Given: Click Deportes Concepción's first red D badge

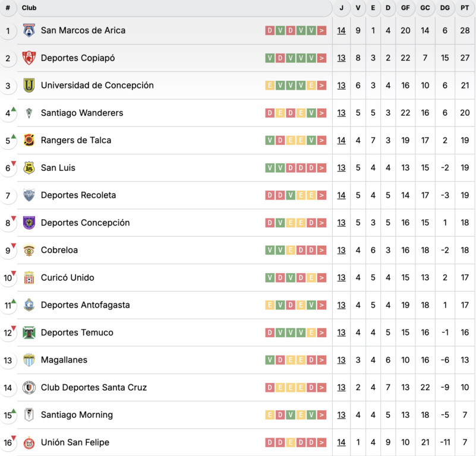Looking at the screenshot, I should (270, 223).
